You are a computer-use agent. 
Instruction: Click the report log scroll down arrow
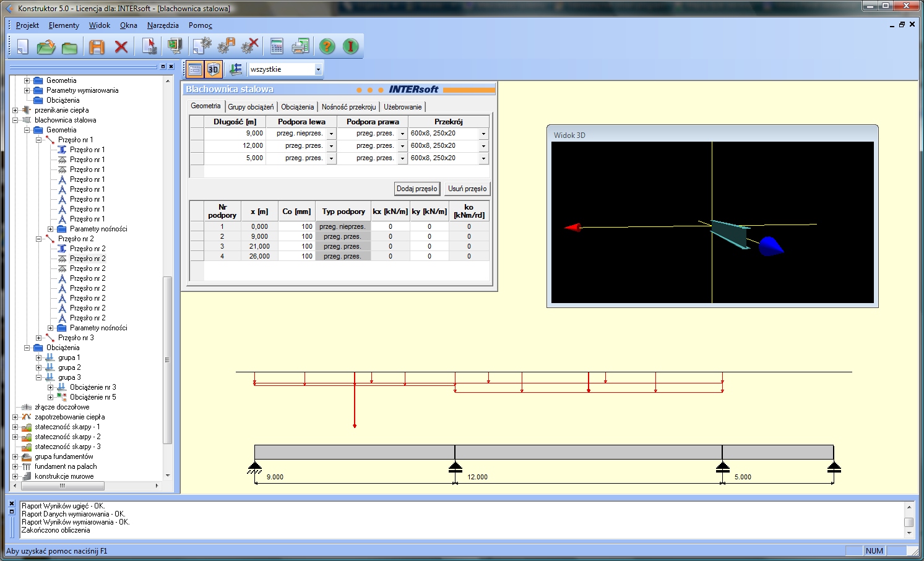[x=909, y=533]
